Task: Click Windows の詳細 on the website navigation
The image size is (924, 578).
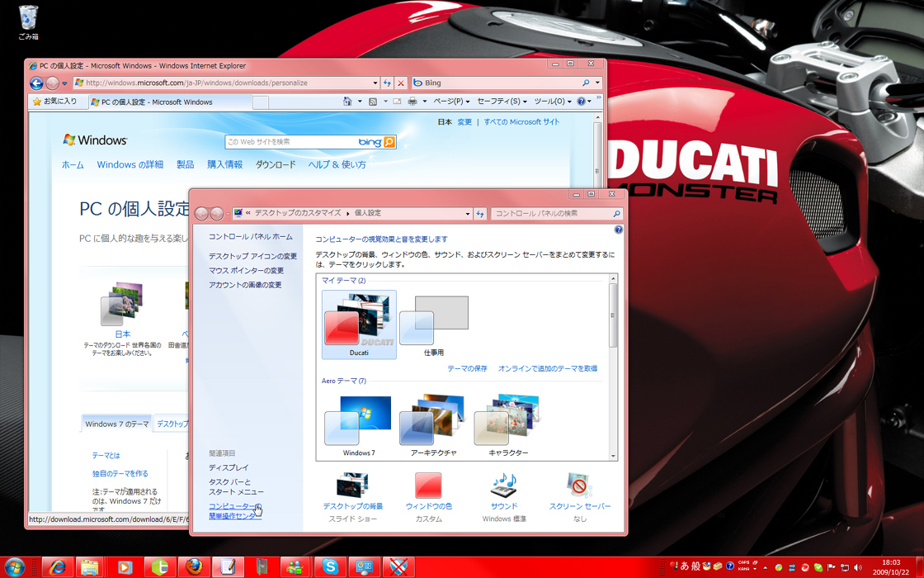Action: click(x=130, y=164)
